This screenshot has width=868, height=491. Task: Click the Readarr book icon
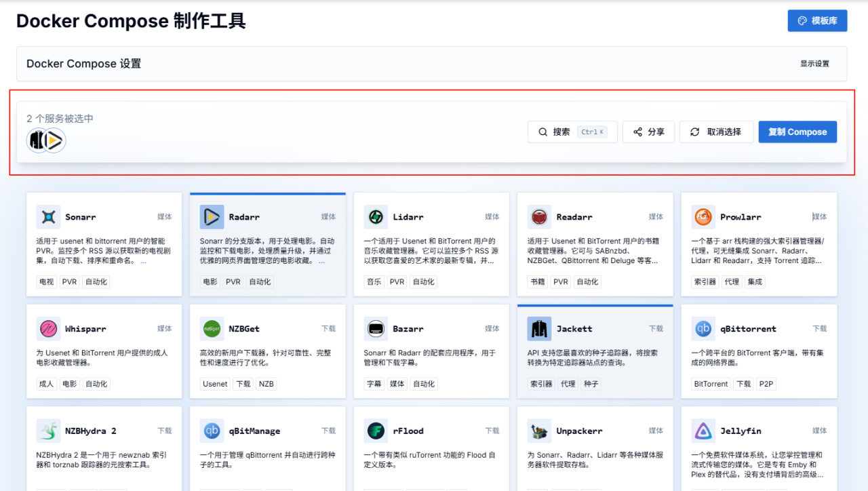point(539,217)
